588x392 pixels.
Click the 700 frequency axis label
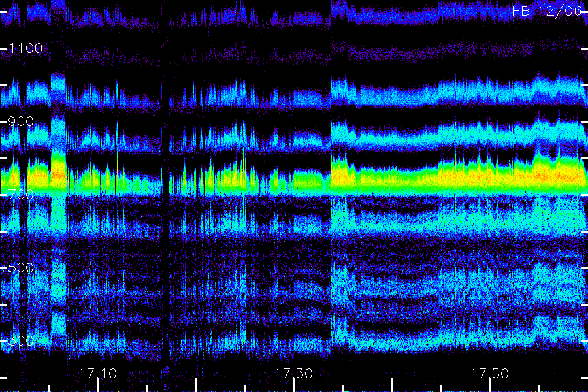click(21, 195)
